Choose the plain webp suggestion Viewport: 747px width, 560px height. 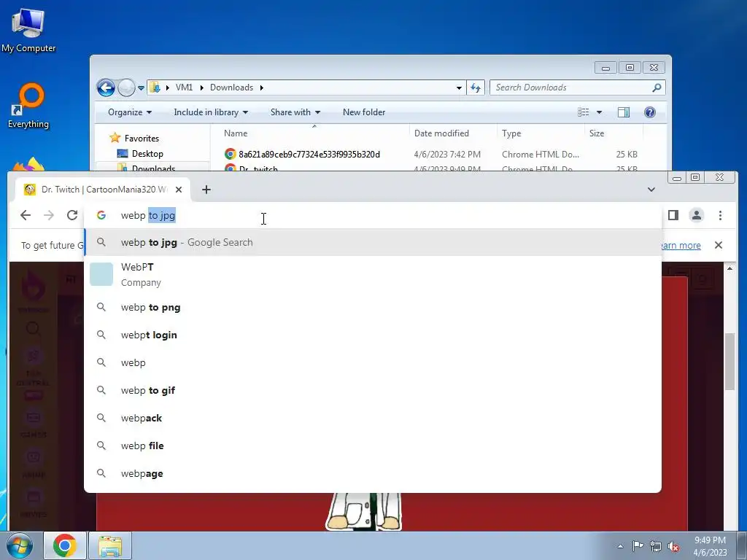coord(373,363)
